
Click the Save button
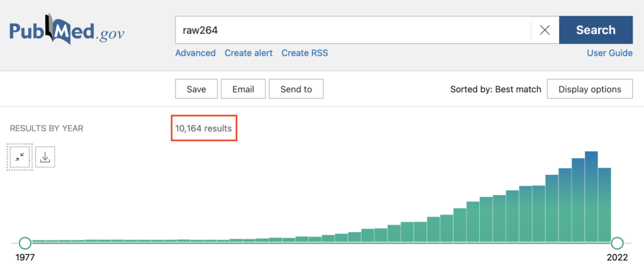196,89
